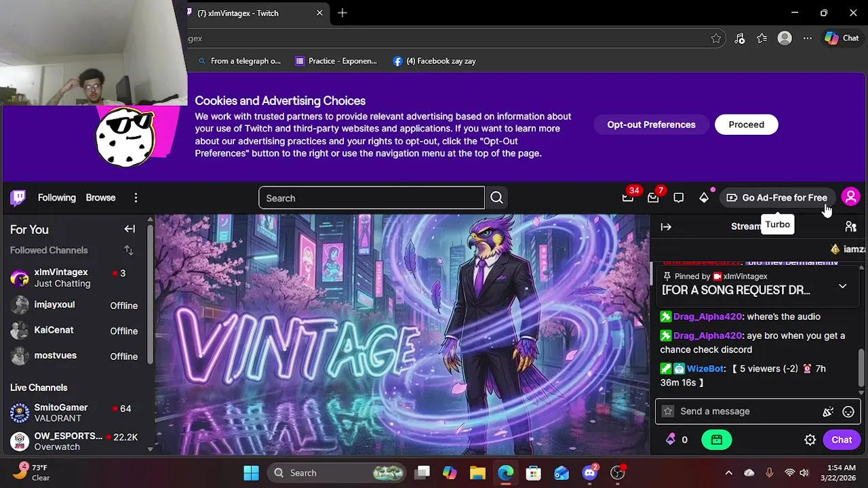The image size is (868, 488).
Task: Open the Edge browser essentials icon
Action: [x=740, y=39]
